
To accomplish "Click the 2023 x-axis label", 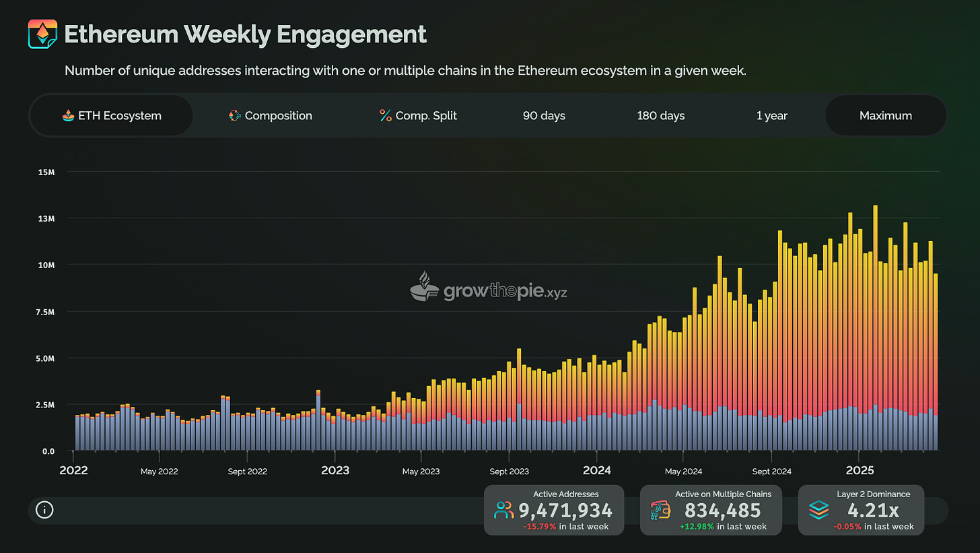I will pyautogui.click(x=335, y=469).
